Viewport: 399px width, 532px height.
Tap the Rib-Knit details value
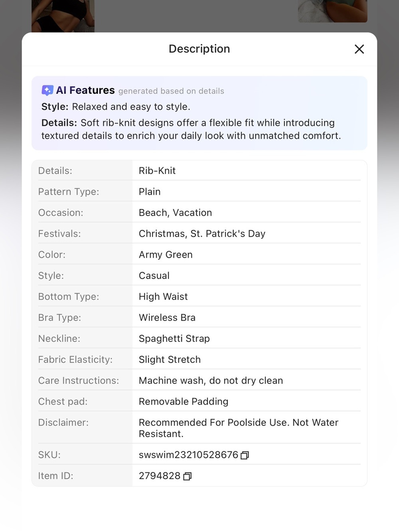157,171
